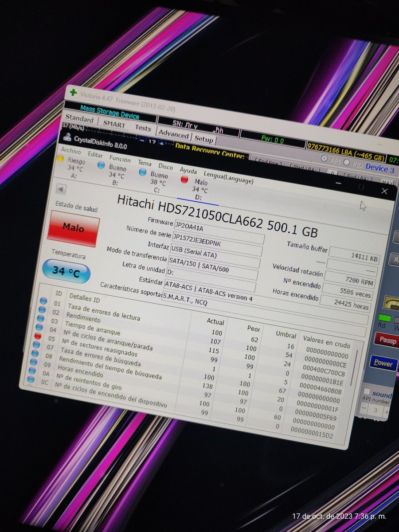Switch to Advanced tab in Victoria

(173, 134)
